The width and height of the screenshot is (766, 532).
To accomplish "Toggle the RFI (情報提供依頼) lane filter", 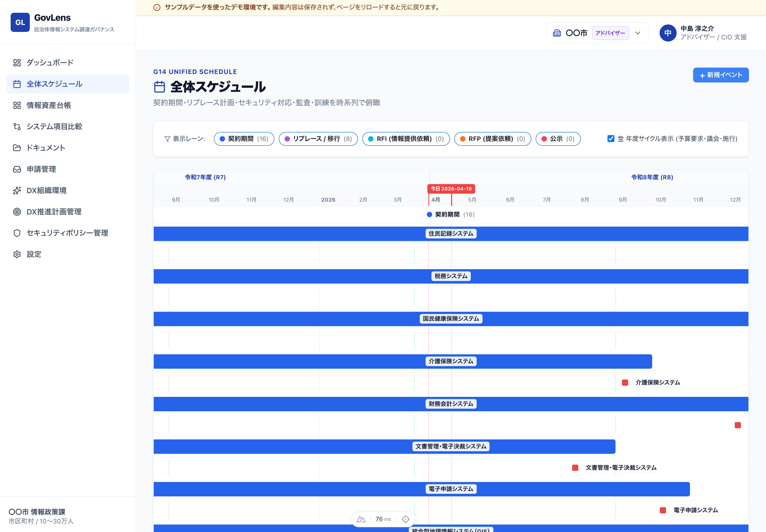I will (406, 139).
